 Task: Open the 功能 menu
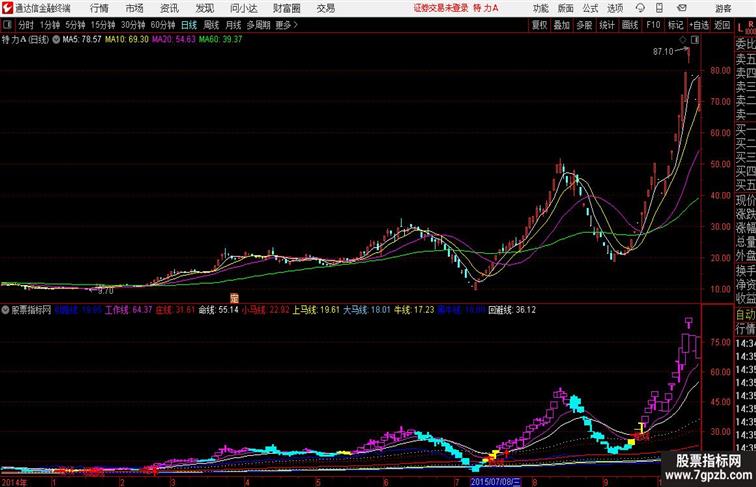(540, 8)
